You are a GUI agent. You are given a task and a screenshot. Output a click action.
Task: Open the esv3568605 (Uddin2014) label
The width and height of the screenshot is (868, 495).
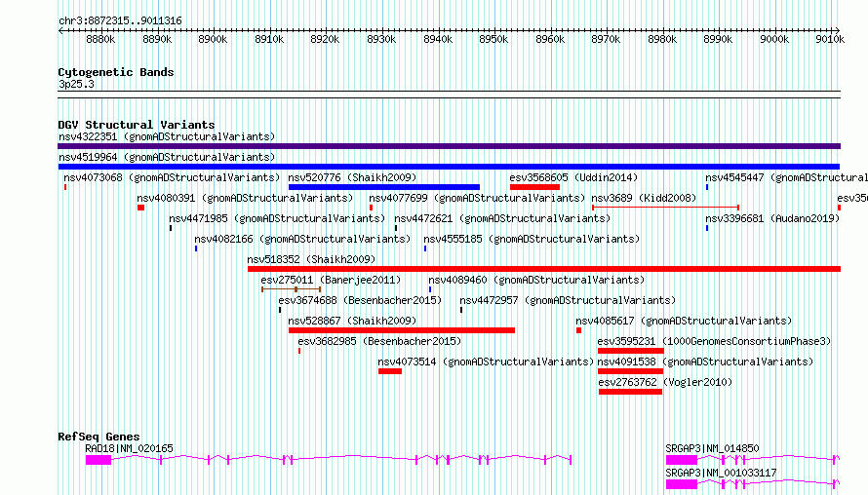(x=573, y=177)
